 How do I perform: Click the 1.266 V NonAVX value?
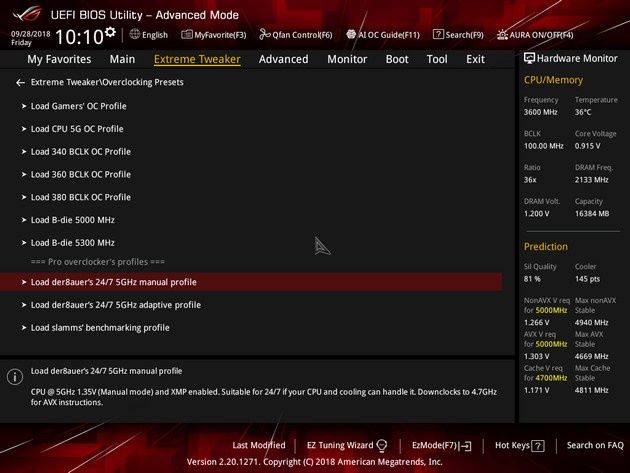click(536, 322)
